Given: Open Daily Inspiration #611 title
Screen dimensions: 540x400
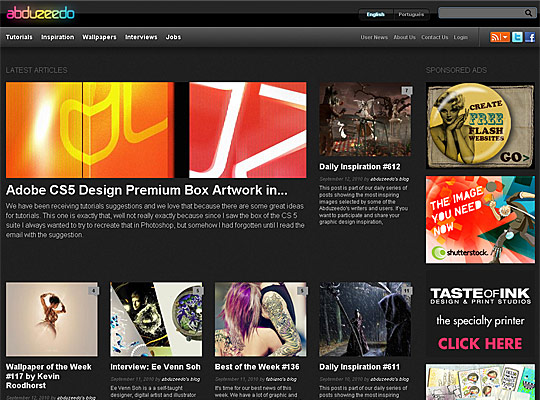Looking at the screenshot, I should click(359, 367).
